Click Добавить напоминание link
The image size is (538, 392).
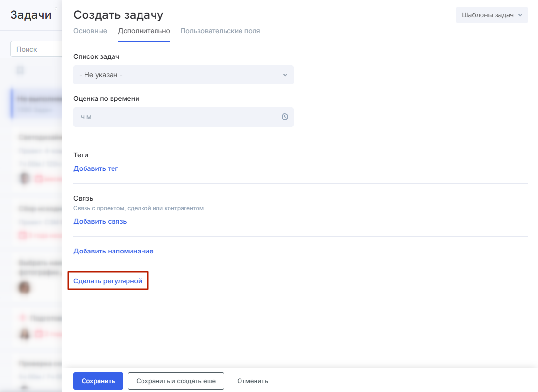113,252
